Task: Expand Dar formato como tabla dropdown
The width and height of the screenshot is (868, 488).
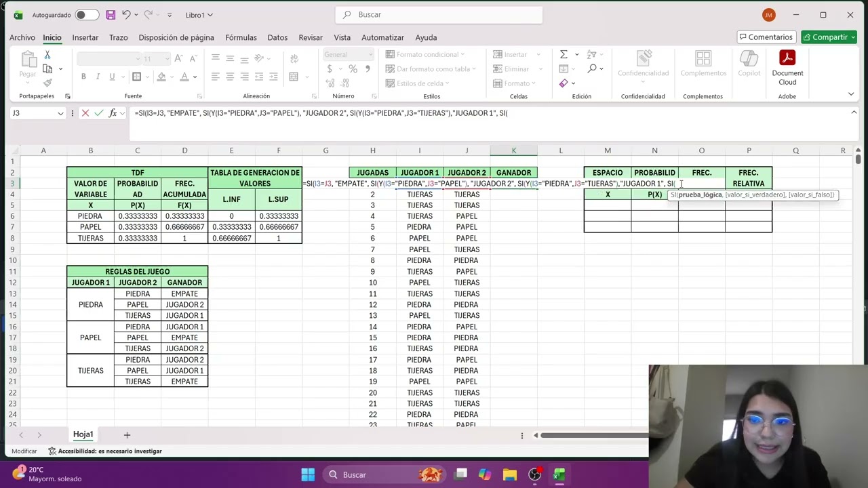Action: pyautogui.click(x=473, y=69)
